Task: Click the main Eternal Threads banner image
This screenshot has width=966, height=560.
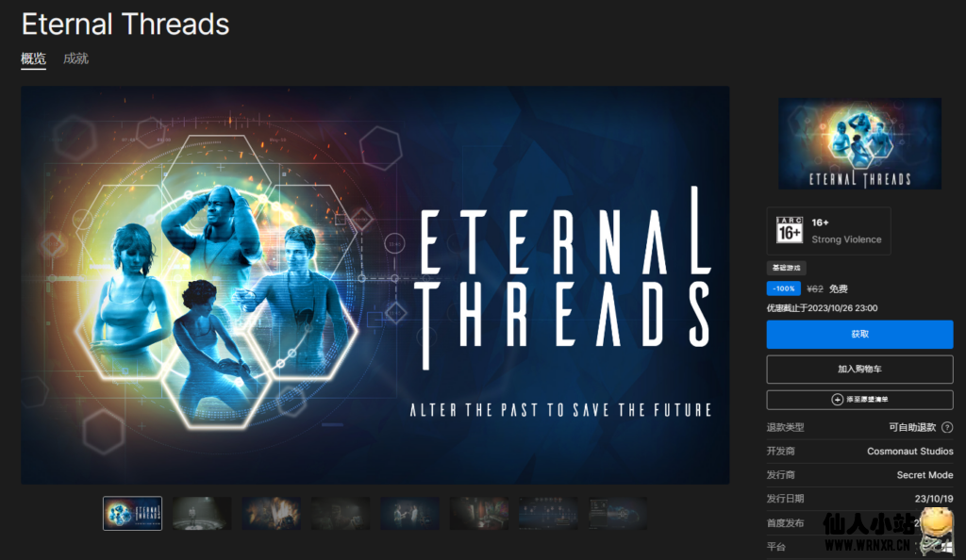Action: [375, 285]
